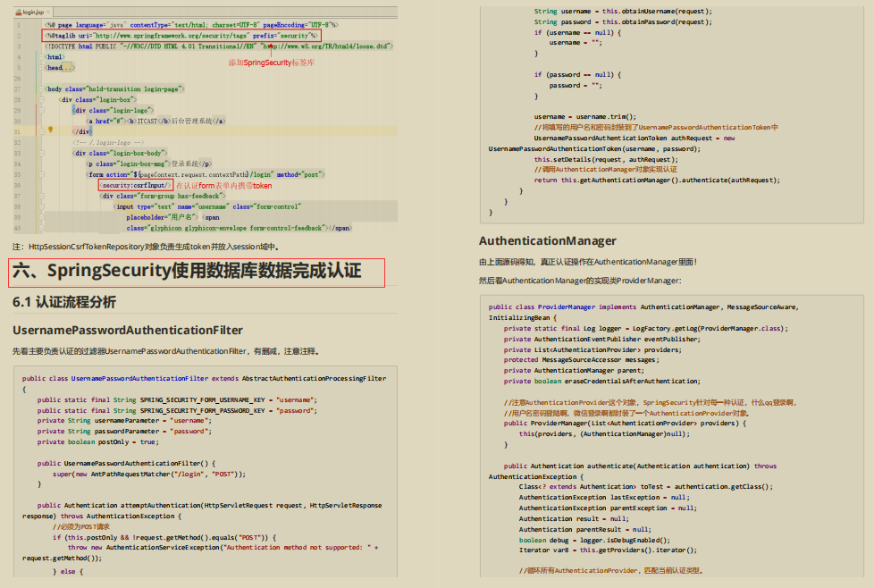Click heading 六、SpringSecurity使用数据库数据完成认证
The image size is (874, 588).
[187, 271]
